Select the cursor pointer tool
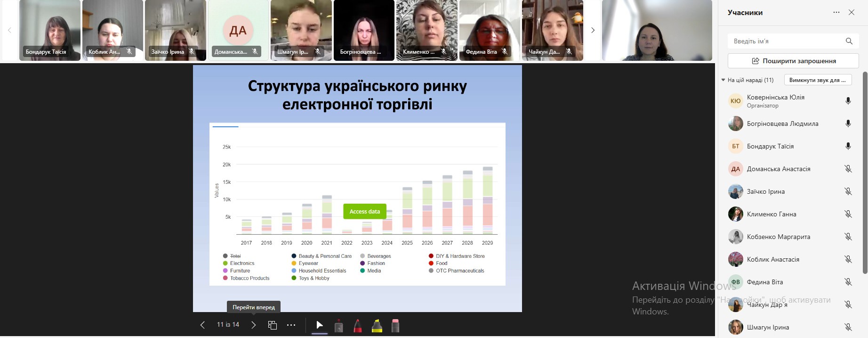The height and width of the screenshot is (338, 868). (x=320, y=325)
